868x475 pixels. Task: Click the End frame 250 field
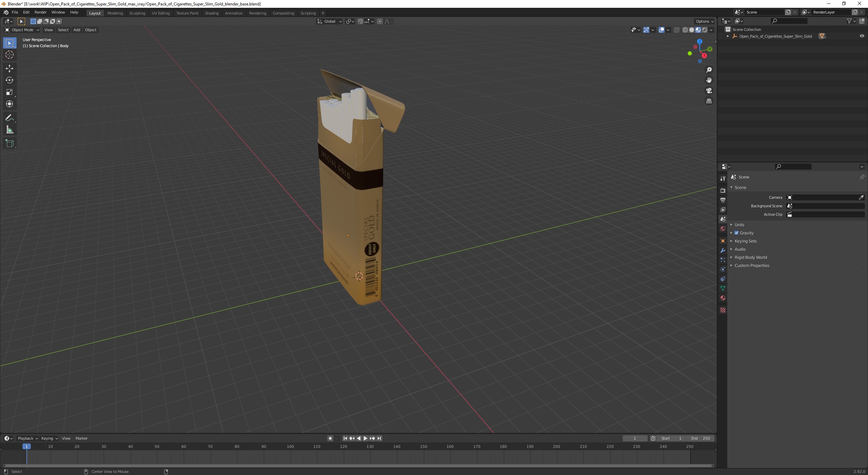click(x=701, y=438)
